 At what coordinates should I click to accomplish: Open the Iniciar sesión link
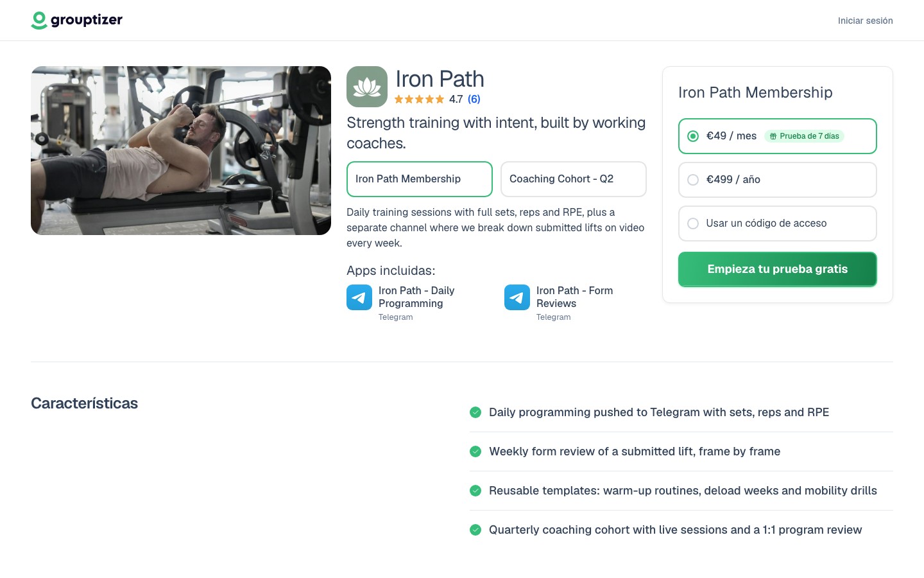pos(865,21)
